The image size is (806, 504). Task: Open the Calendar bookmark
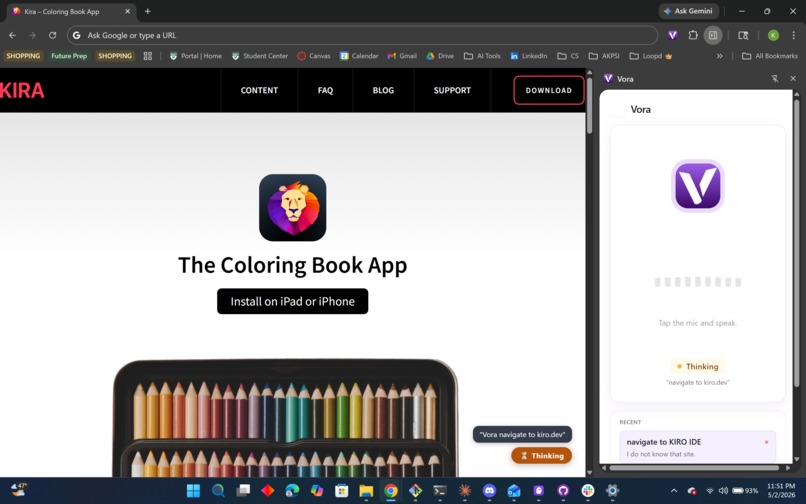pyautogui.click(x=359, y=56)
